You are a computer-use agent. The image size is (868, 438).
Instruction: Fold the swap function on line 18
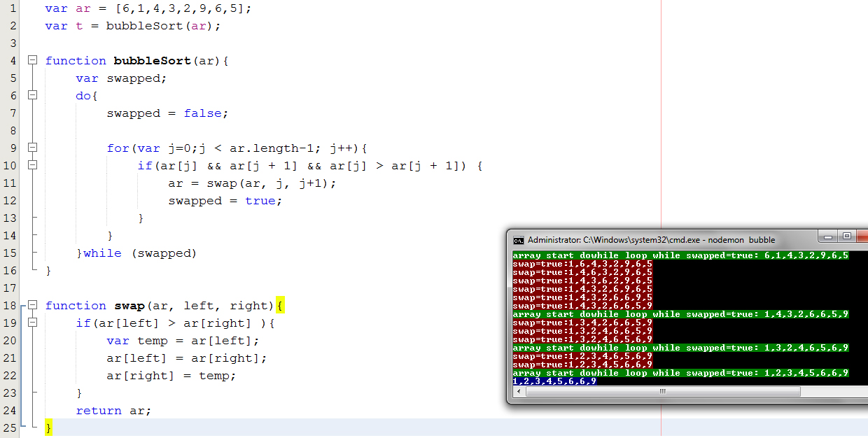point(32,306)
